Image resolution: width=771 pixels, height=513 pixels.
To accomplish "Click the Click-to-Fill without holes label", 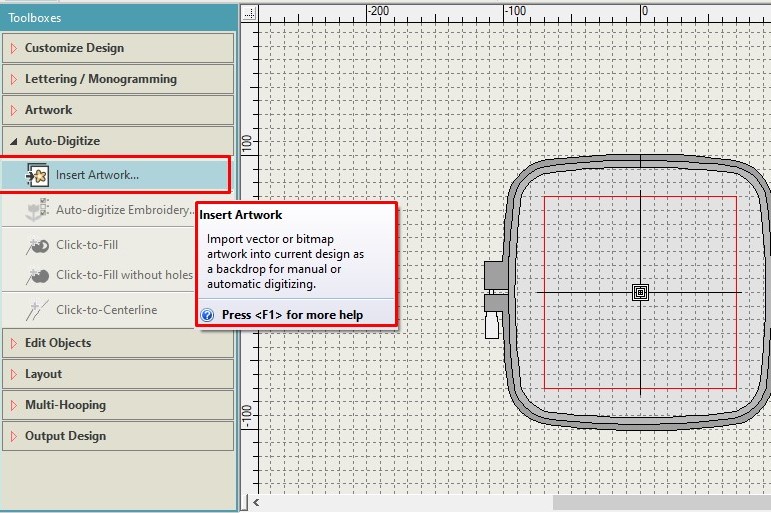I will (124, 275).
